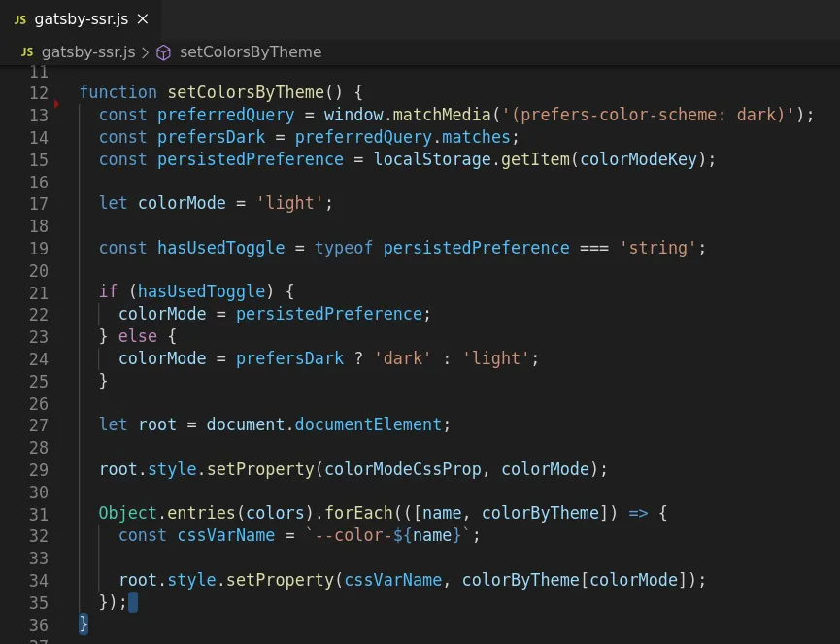Click forEach on line 31

tap(359, 513)
